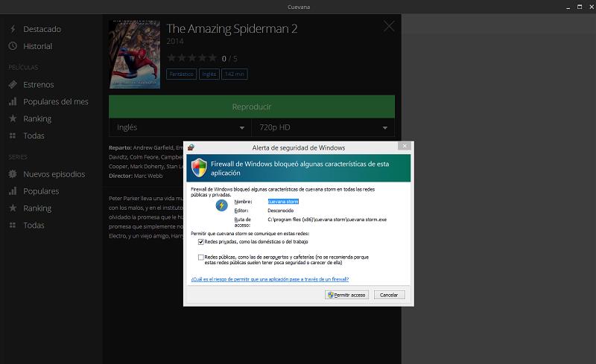Open the firewall risk help link
The width and height of the screenshot is (596, 364).
click(x=270, y=279)
